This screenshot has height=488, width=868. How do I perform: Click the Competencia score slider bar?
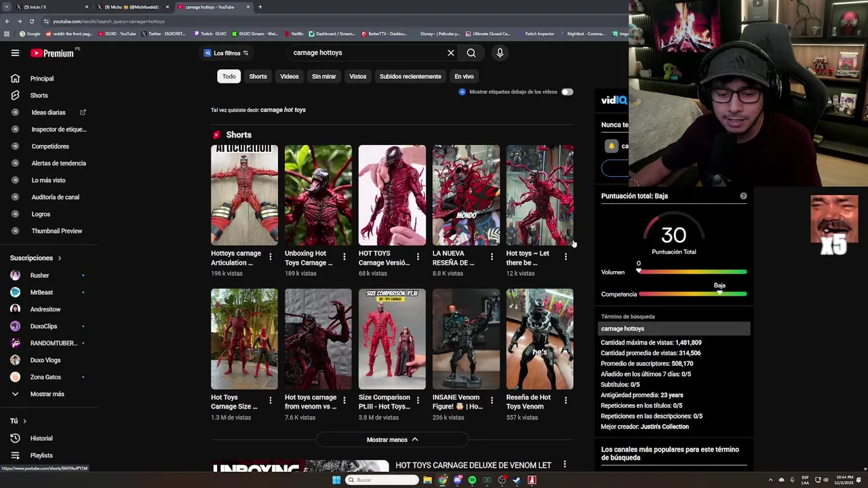[692, 294]
